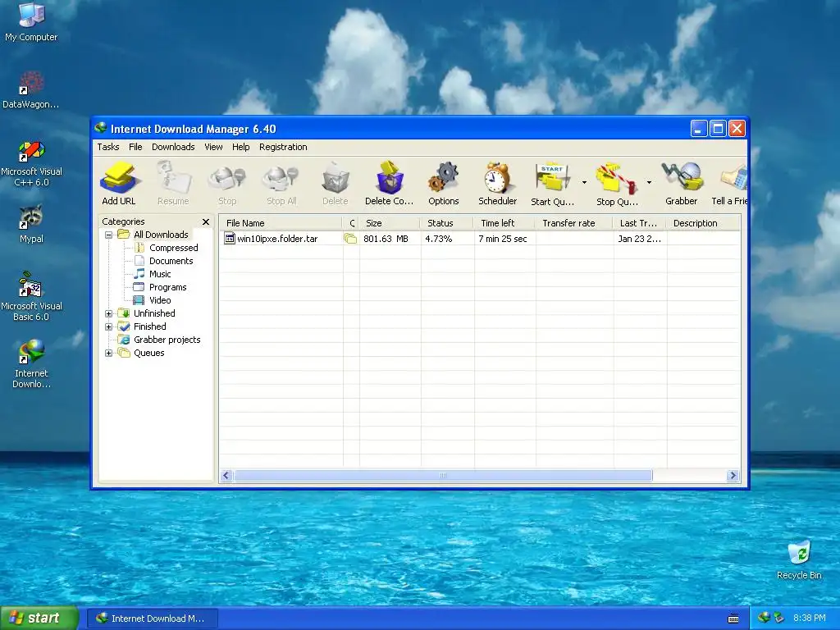Open the File menu
The height and width of the screenshot is (630, 840).
tap(135, 147)
